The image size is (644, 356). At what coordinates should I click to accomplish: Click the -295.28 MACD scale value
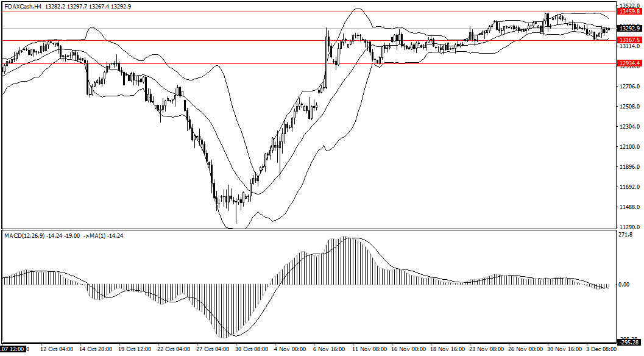(x=629, y=342)
